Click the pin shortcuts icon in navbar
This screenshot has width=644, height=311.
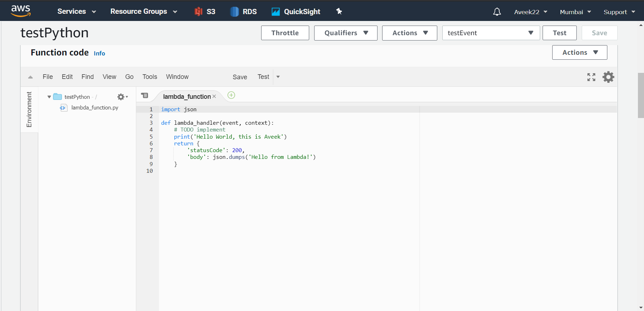(x=339, y=11)
